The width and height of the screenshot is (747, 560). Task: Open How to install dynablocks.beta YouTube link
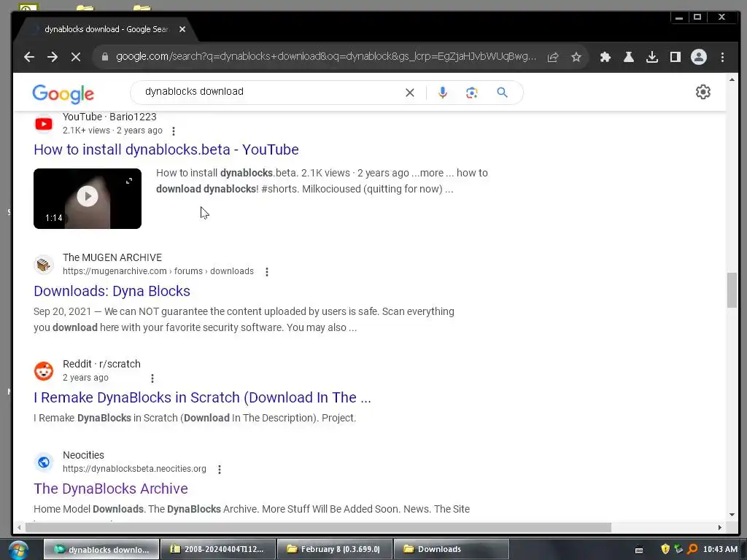coord(166,149)
